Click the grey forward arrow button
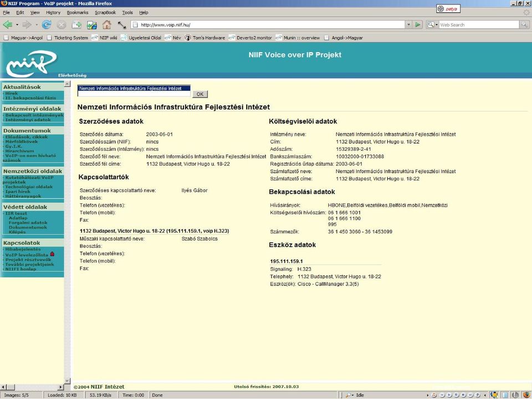 pyautogui.click(x=27, y=25)
